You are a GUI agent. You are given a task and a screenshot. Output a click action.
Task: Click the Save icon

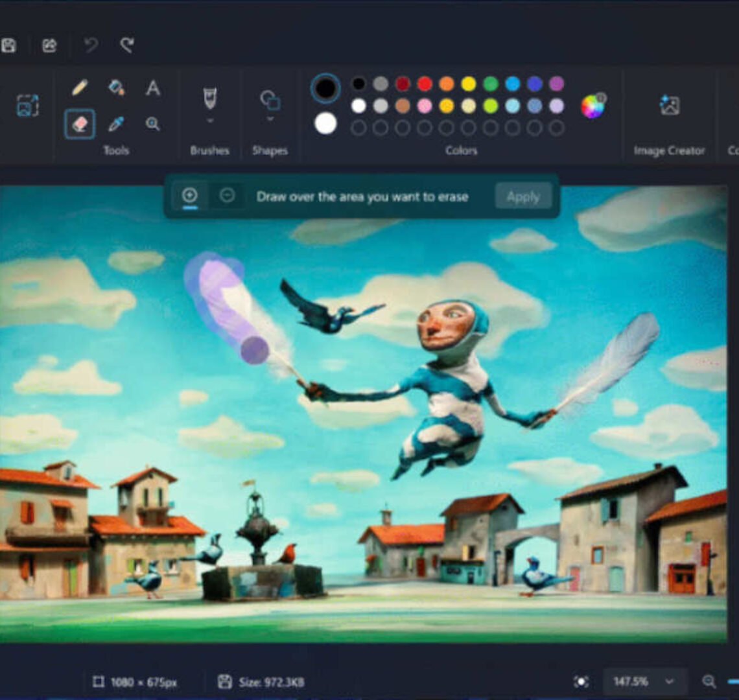click(9, 45)
